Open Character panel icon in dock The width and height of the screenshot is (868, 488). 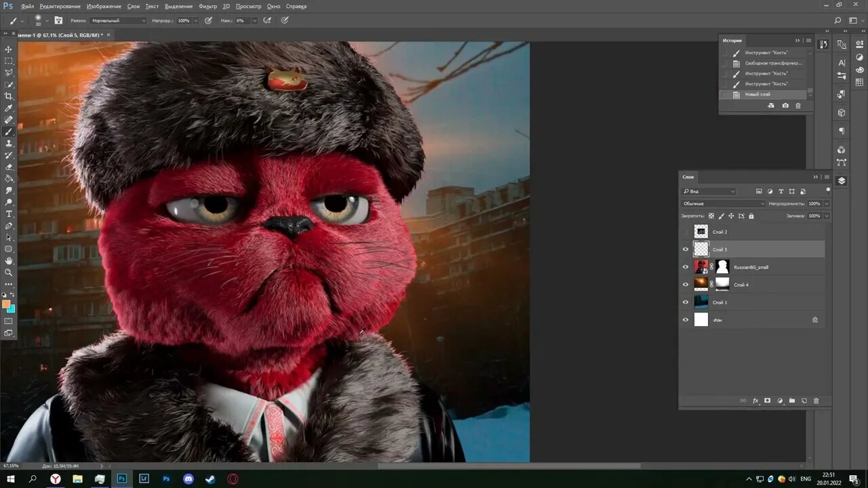click(x=842, y=62)
